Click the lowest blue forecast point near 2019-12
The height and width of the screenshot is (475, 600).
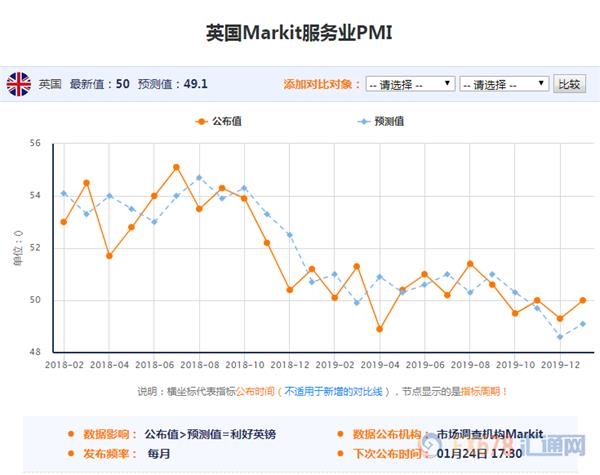[560, 337]
